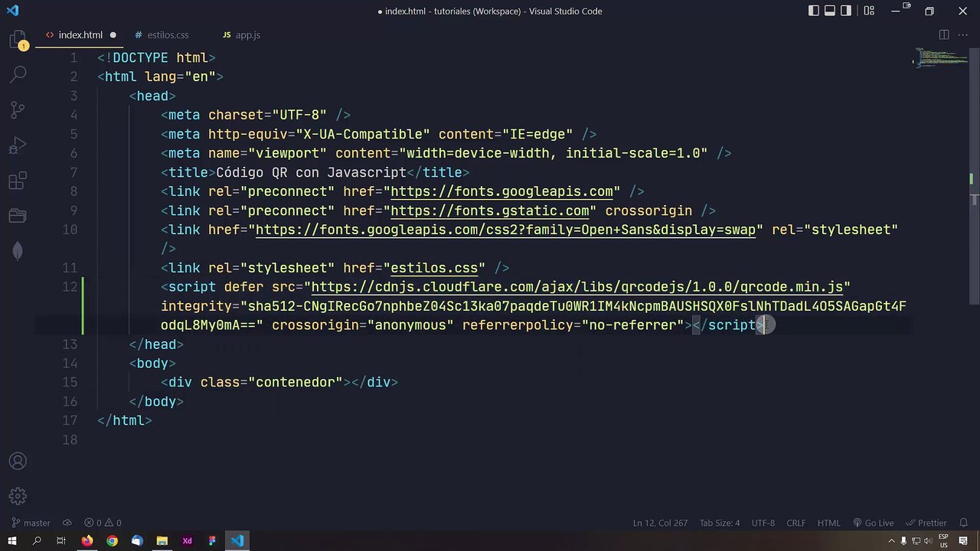
Task: Click the VS Code logo in title bar
Action: (12, 11)
